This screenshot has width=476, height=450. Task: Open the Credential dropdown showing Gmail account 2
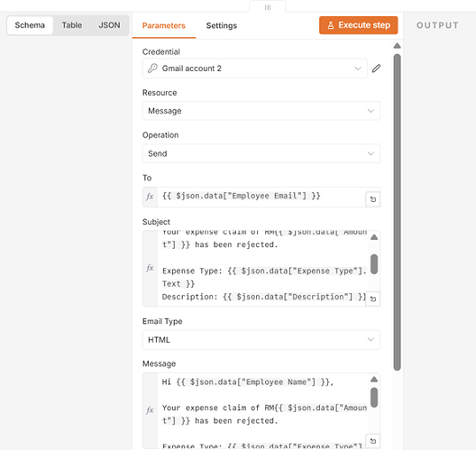click(255, 69)
